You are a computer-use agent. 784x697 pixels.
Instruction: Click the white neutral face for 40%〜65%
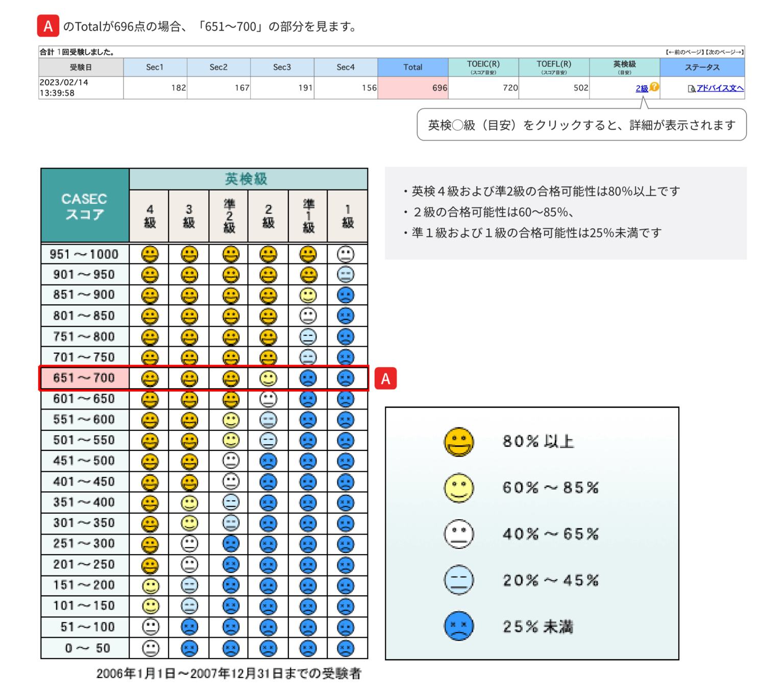point(458,534)
